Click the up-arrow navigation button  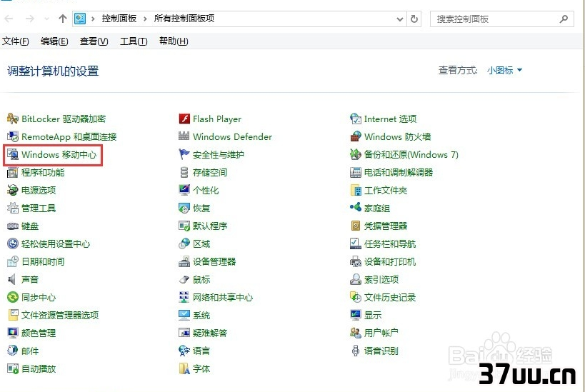point(63,19)
